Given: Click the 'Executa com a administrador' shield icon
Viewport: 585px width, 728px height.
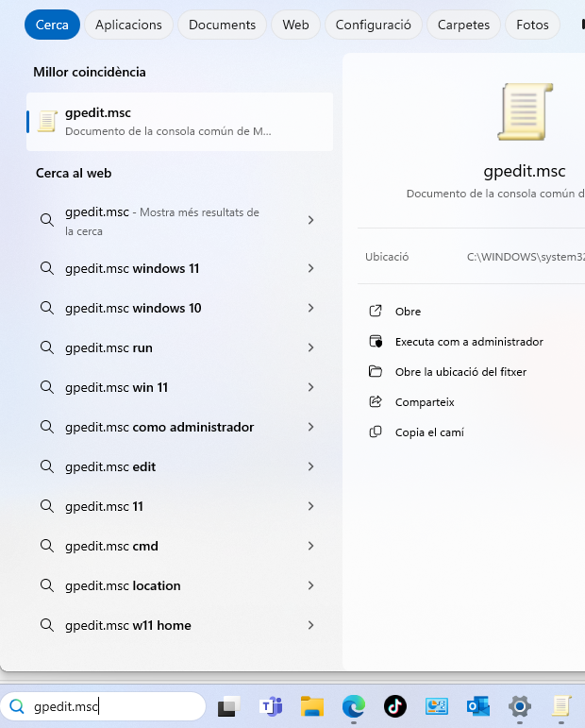Looking at the screenshot, I should click(376, 342).
